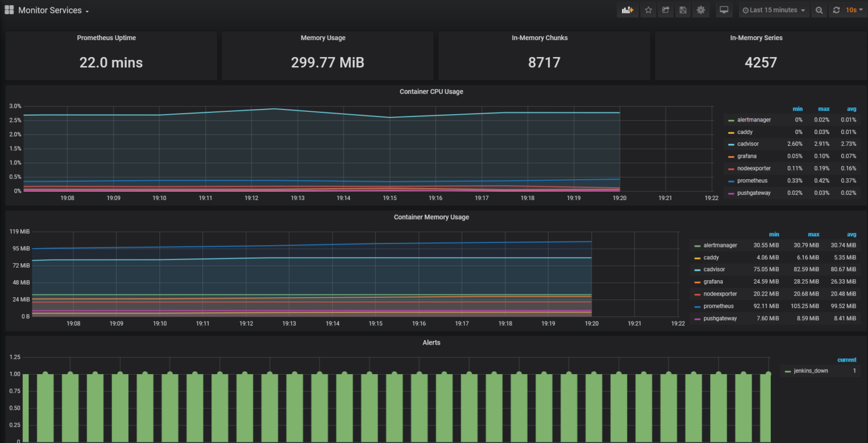Screen dimensions: 868x443
Task: Click grafana color swatch in CPU Usage legend
Action: pyautogui.click(x=731, y=157)
